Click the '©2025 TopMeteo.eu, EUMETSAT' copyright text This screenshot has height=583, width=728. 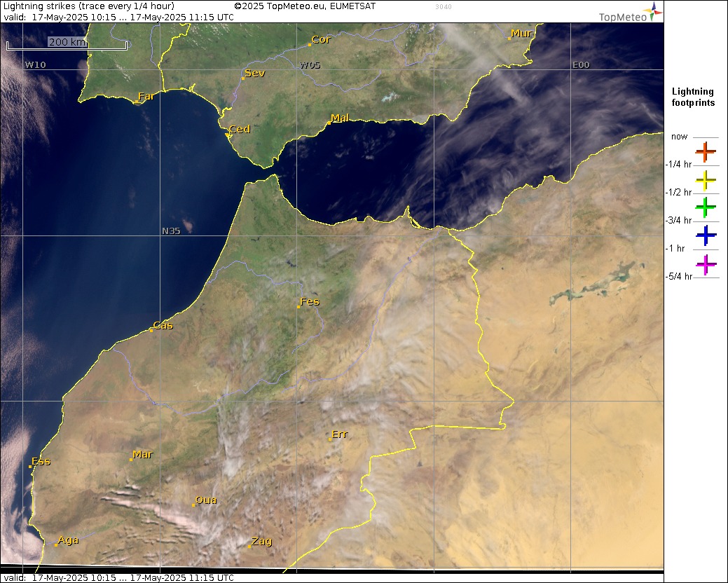tap(305, 6)
